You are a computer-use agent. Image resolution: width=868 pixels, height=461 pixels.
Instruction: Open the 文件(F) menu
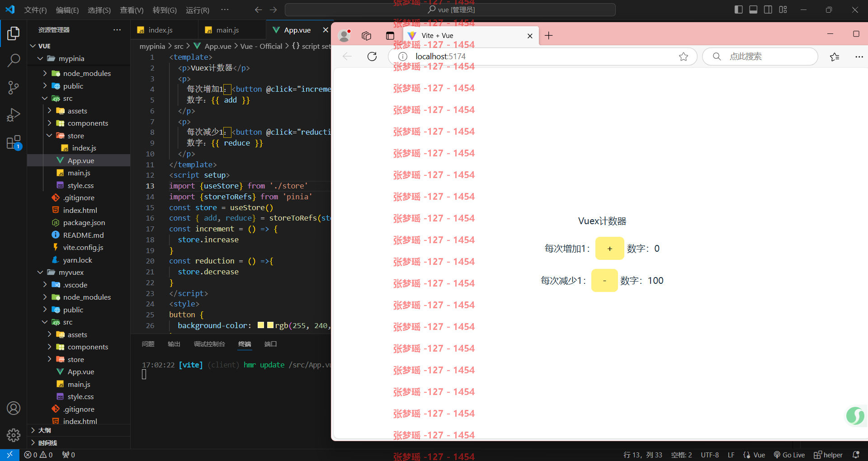35,10
